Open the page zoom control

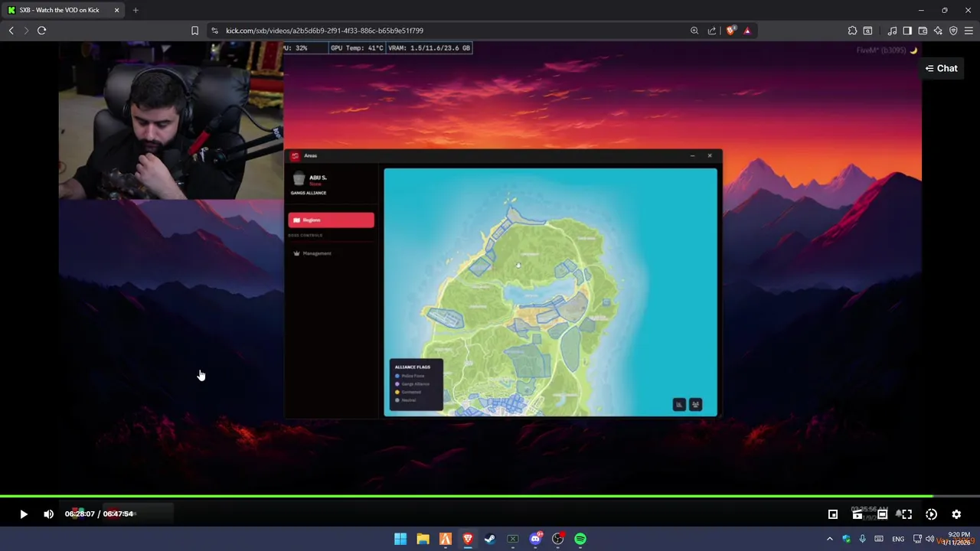click(694, 31)
